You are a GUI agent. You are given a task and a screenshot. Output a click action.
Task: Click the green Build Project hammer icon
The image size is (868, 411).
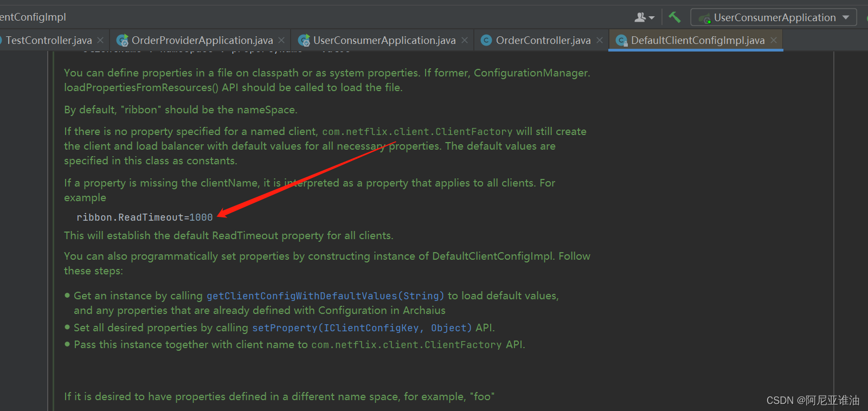click(x=674, y=17)
